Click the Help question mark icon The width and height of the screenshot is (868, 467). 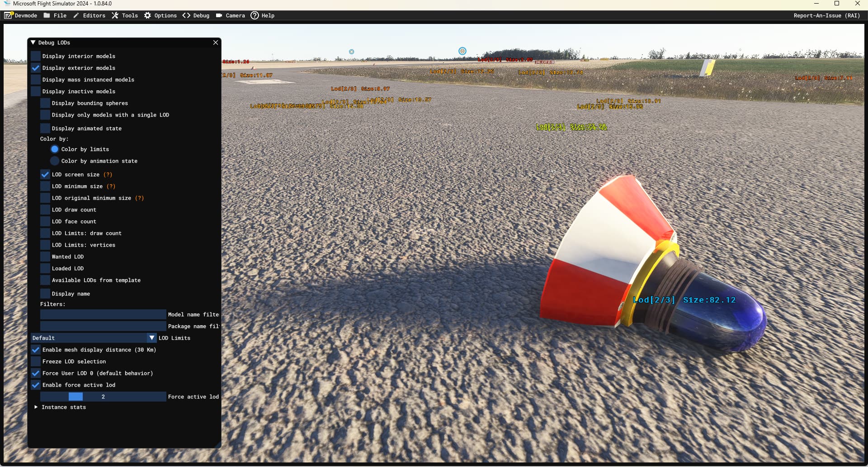255,15
